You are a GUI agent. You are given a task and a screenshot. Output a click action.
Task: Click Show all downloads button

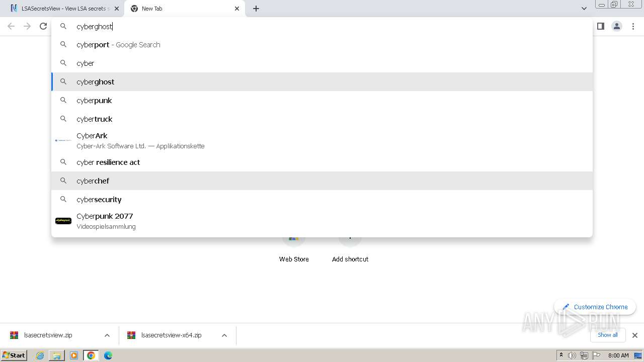[x=608, y=335]
